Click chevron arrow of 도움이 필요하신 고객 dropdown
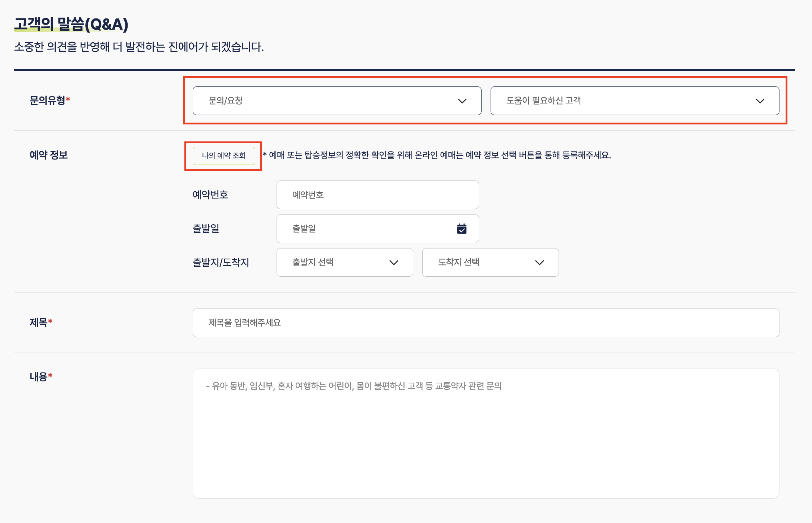 click(760, 101)
